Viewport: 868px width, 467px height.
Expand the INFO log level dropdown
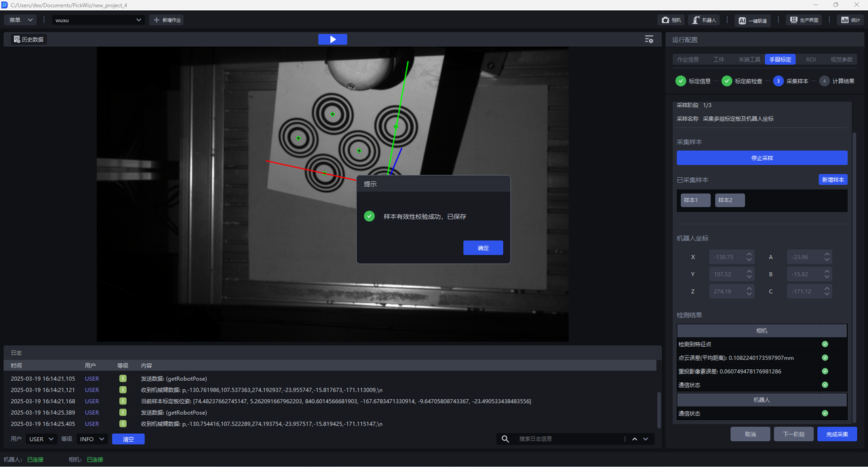(92, 439)
